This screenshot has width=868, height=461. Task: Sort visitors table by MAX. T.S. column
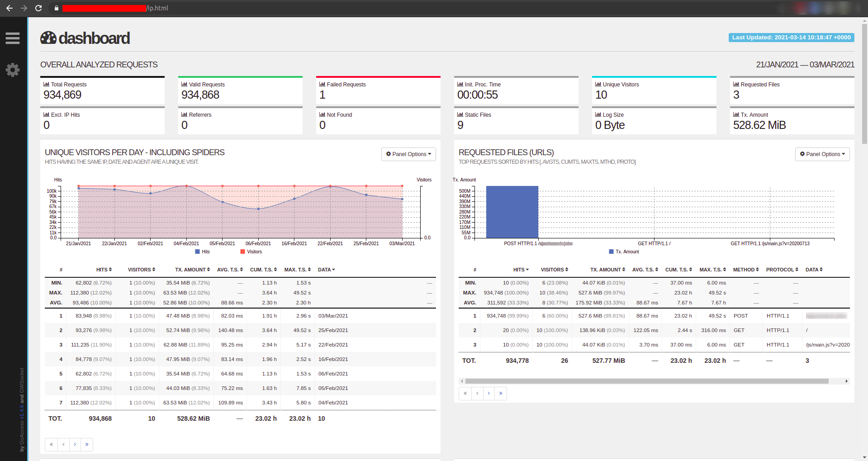(298, 270)
